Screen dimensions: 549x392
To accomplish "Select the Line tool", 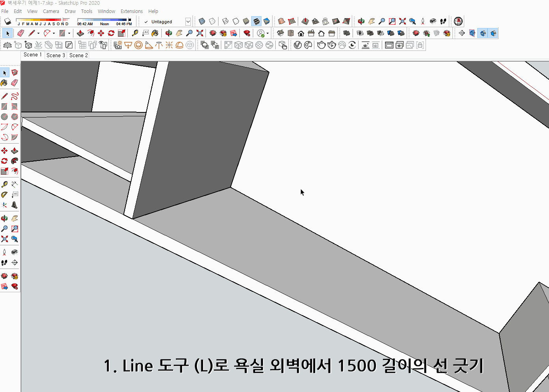I will click(x=32, y=33).
